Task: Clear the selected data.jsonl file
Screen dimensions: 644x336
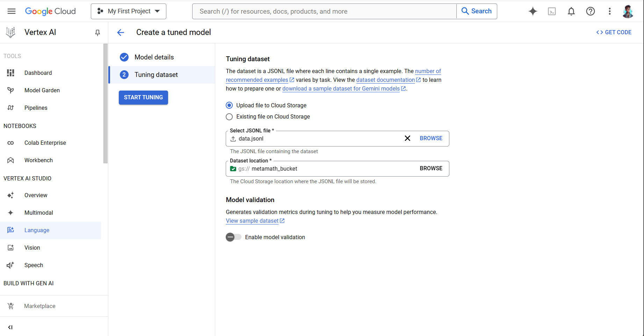Action: click(407, 138)
